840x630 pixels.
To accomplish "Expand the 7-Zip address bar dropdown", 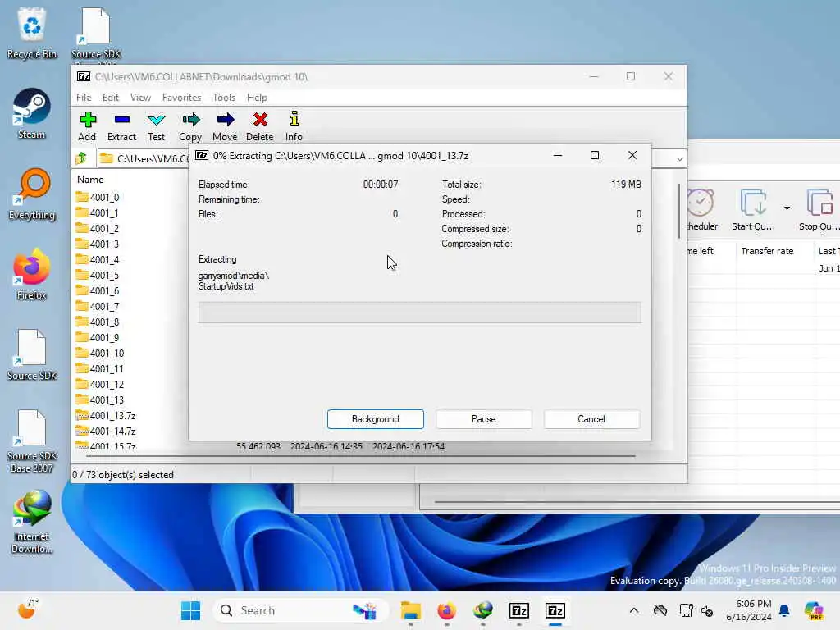I will [679, 158].
